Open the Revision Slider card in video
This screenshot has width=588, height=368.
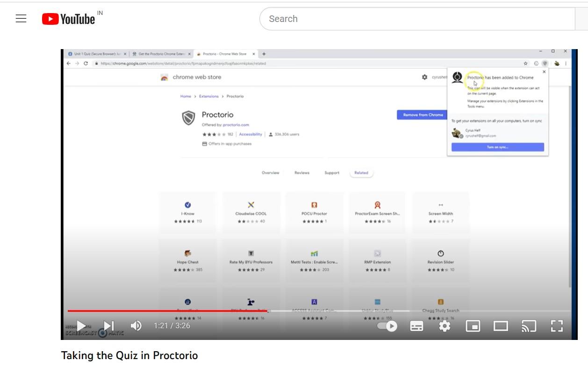(441, 261)
